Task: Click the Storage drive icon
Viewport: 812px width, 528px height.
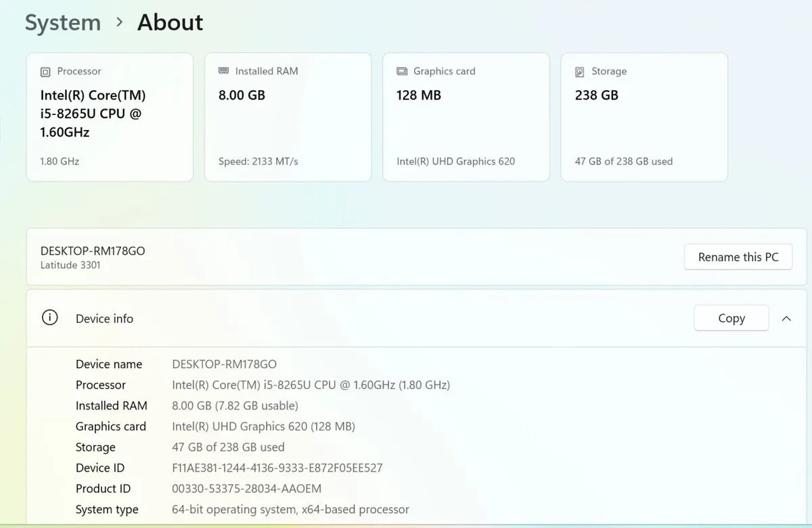Action: click(x=580, y=72)
